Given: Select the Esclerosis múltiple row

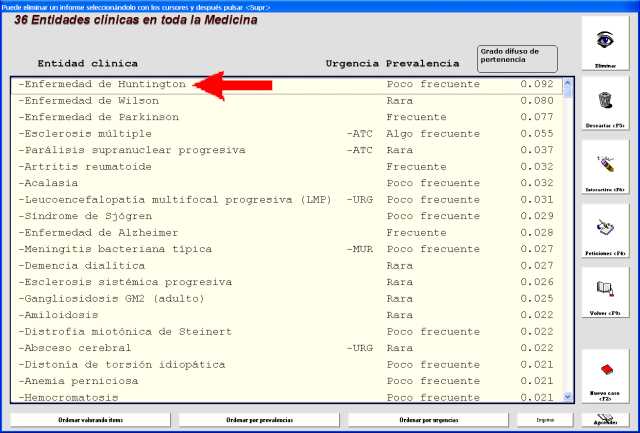Looking at the screenshot, I should [287, 134].
